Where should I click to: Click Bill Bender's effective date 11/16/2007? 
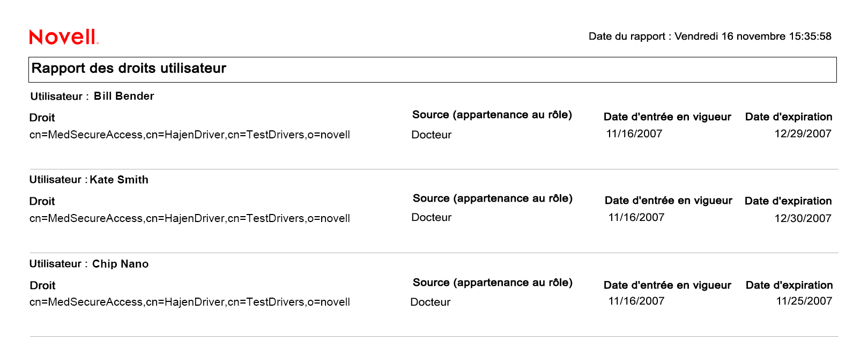point(634,134)
